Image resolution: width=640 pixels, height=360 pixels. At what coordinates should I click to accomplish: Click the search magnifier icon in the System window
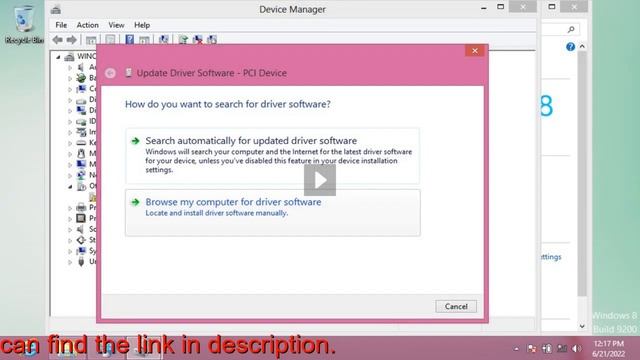[x=571, y=29]
